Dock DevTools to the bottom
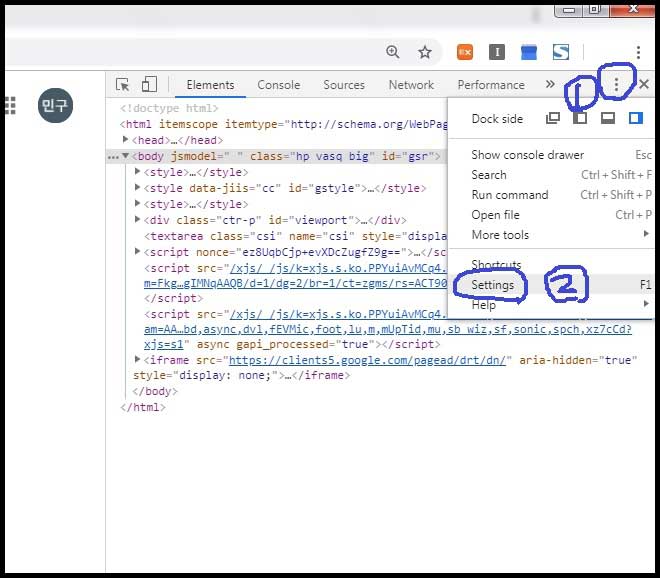 pyautogui.click(x=607, y=118)
